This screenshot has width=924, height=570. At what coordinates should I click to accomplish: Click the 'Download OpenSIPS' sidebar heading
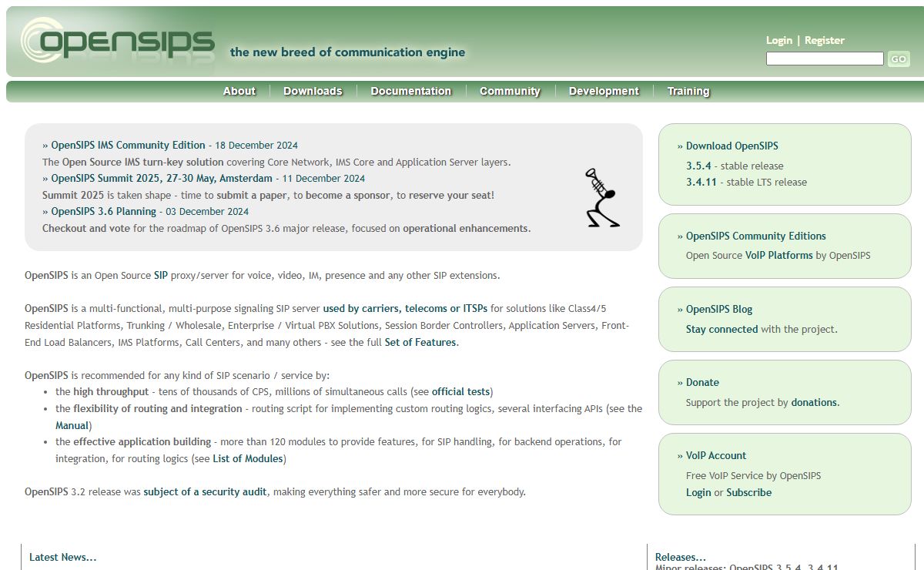pyautogui.click(x=731, y=146)
